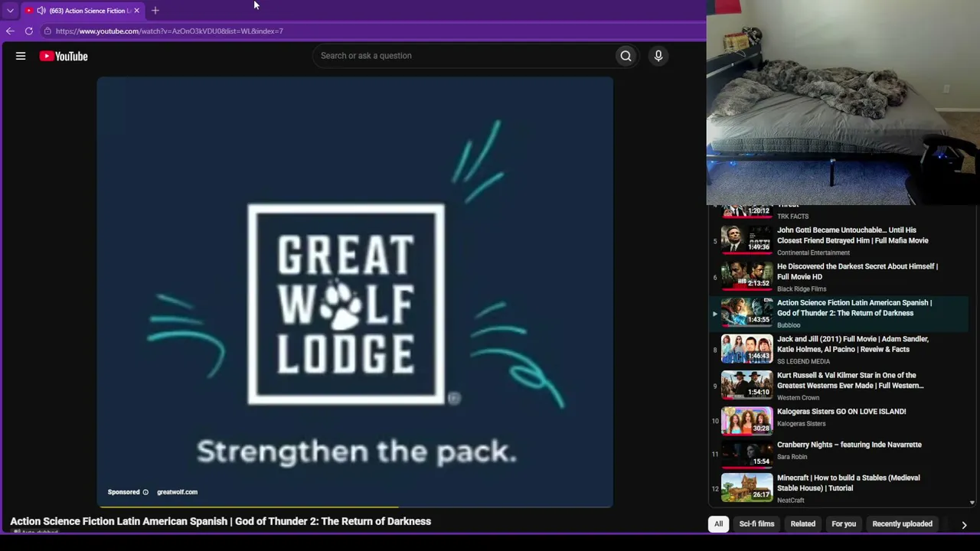Open the SS LEGEND MEDIA channel
980x551 pixels.
click(803, 362)
